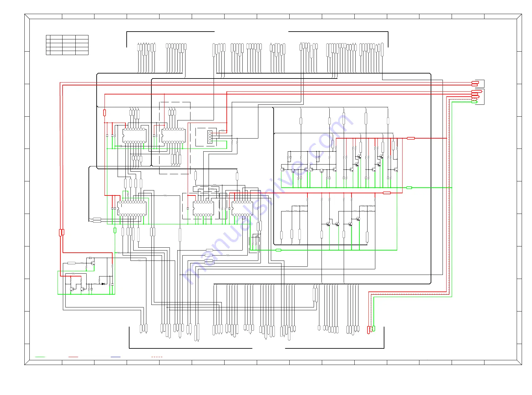Click the filled diode symbol in the lower-left circuit
Screen dimensions: 532x395
[x=103, y=284]
